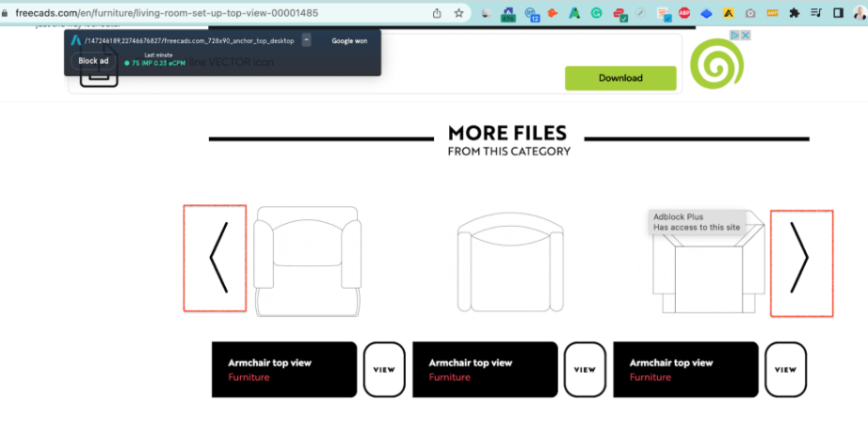Open the Adblock Plus extension icon

[x=684, y=14]
